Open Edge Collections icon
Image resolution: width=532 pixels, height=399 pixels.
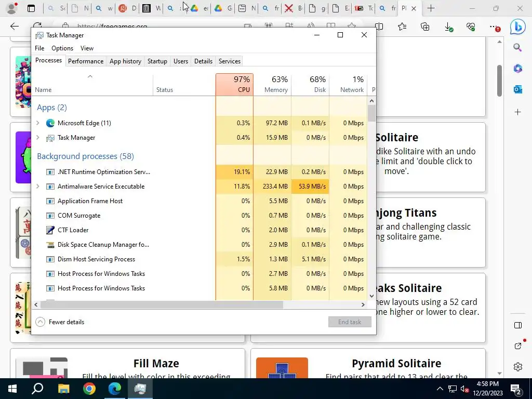coord(425,26)
